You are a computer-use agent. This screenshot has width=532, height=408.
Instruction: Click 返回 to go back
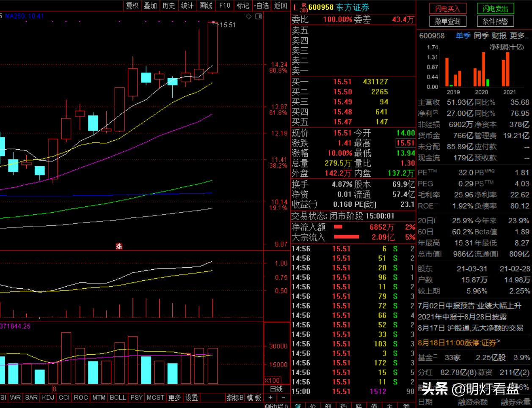click(x=281, y=5)
